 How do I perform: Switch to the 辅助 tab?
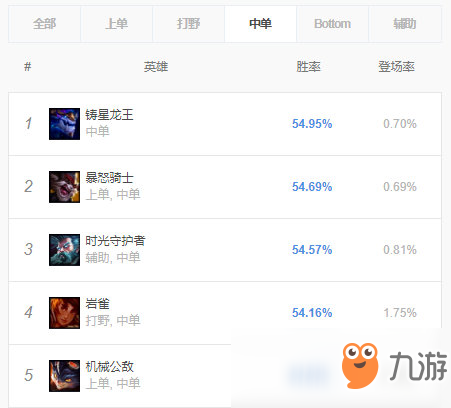coord(405,24)
